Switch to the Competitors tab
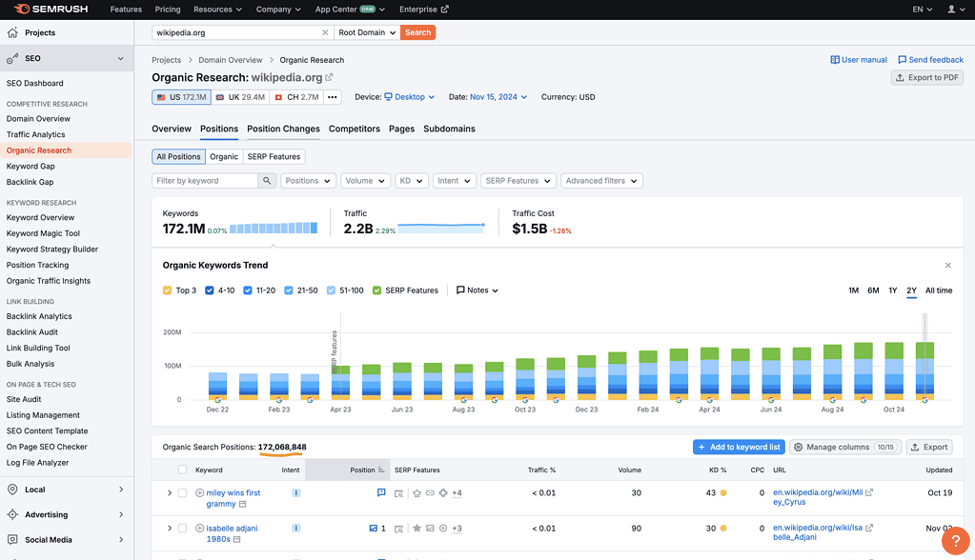The image size is (975, 560). pyautogui.click(x=355, y=129)
